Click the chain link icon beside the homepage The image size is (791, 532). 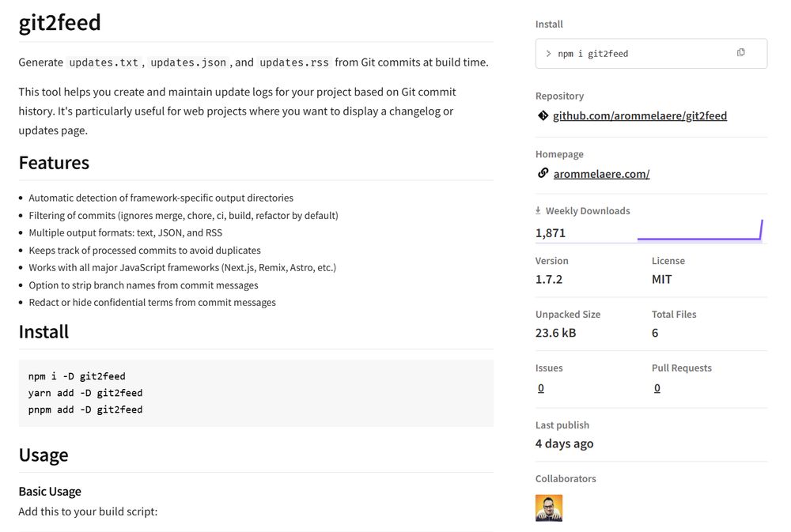click(x=543, y=173)
